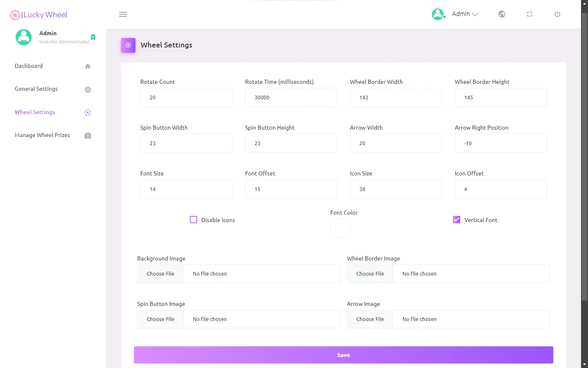Enable the Disable Icons checkbox
The image size is (588, 368).
click(x=194, y=220)
